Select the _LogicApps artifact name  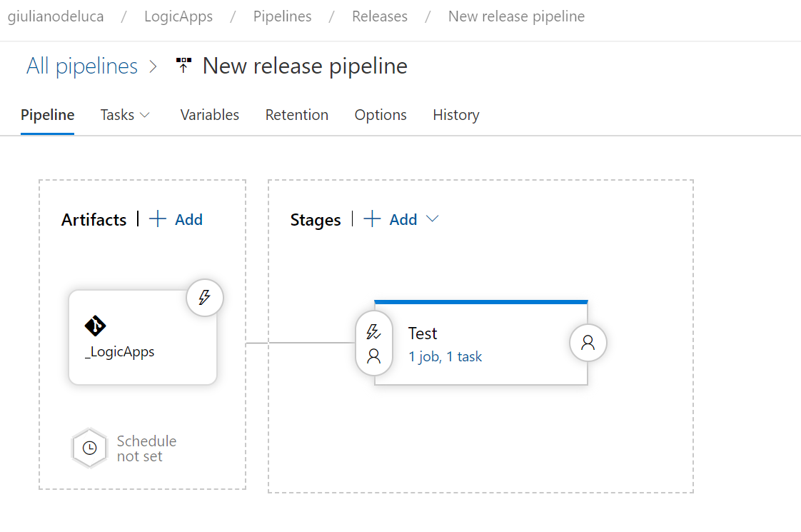119,351
